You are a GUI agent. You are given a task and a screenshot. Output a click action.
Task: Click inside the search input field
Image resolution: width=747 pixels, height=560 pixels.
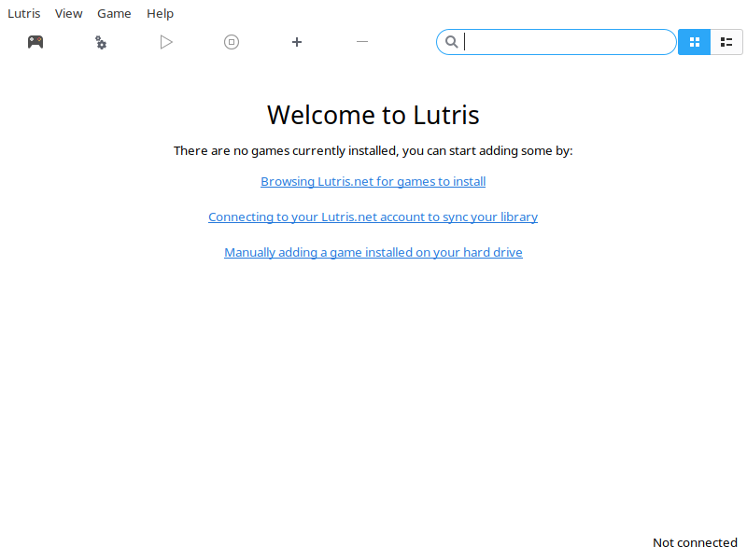pos(560,42)
